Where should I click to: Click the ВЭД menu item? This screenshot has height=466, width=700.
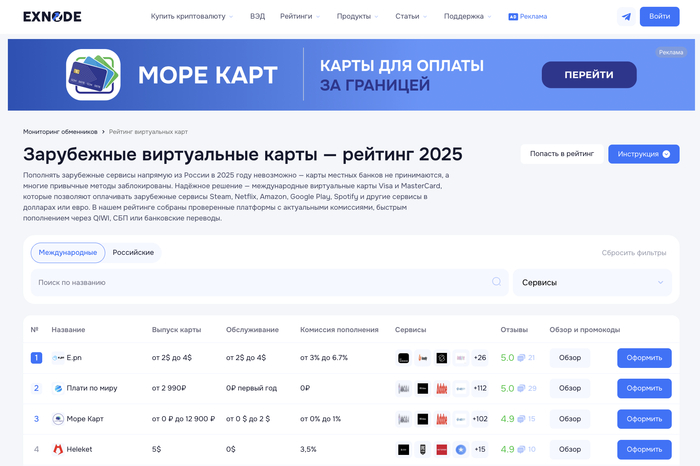257,16
